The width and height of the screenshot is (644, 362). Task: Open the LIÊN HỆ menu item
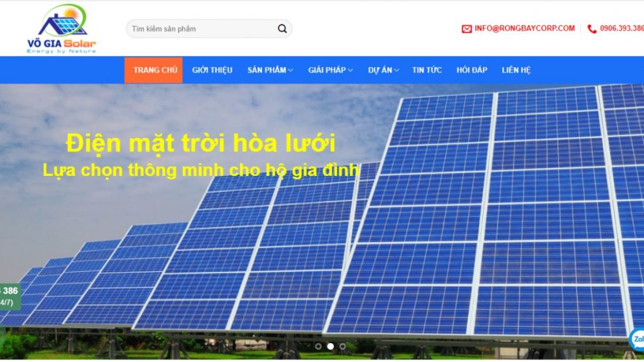516,70
